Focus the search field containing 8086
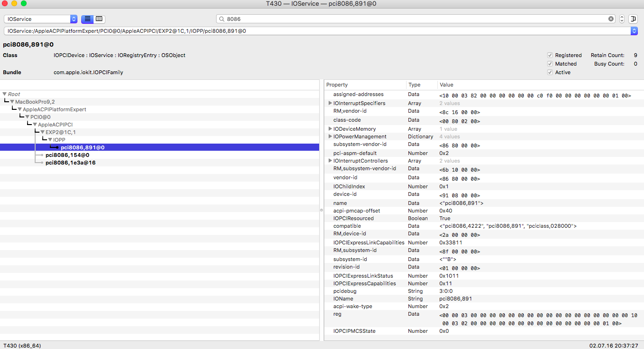Viewport: 644px width, 349px height. coord(416,19)
